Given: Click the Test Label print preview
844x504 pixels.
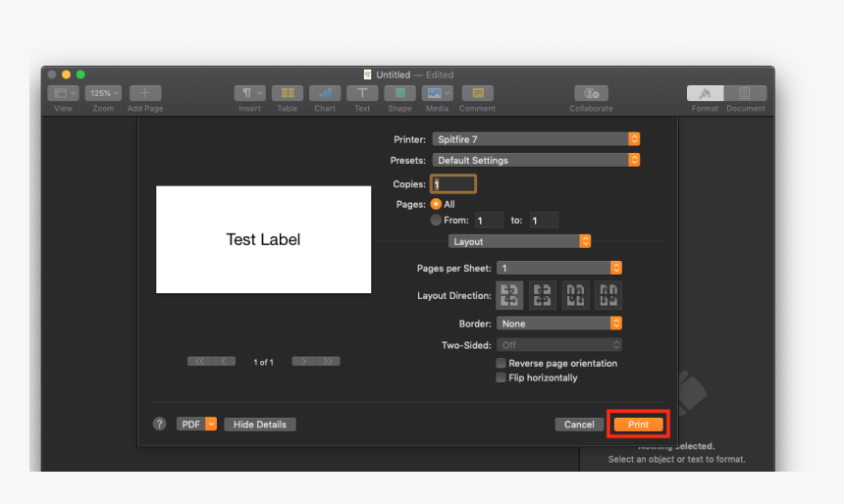Looking at the screenshot, I should [x=263, y=240].
